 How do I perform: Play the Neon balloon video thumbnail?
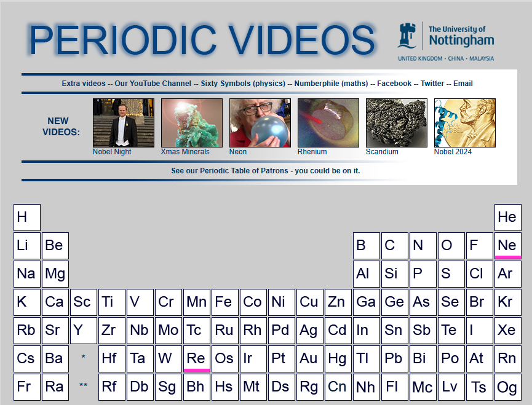point(260,123)
